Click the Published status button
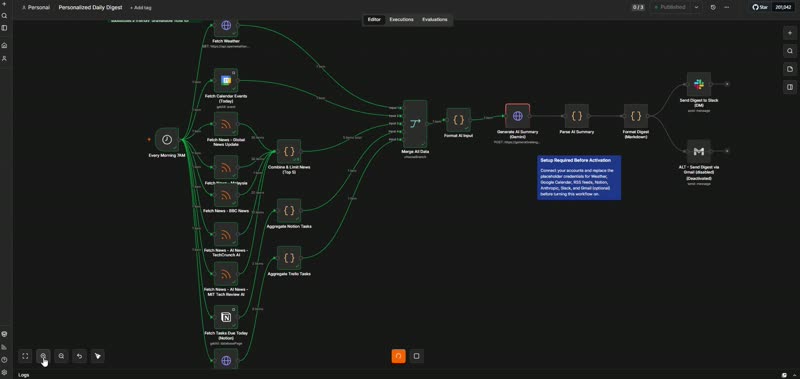 click(670, 8)
